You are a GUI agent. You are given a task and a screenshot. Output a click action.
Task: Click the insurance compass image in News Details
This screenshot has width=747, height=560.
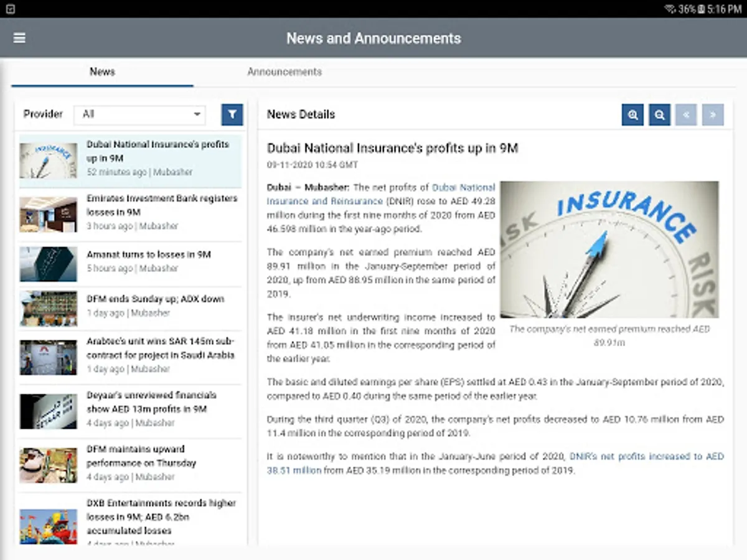click(x=610, y=249)
